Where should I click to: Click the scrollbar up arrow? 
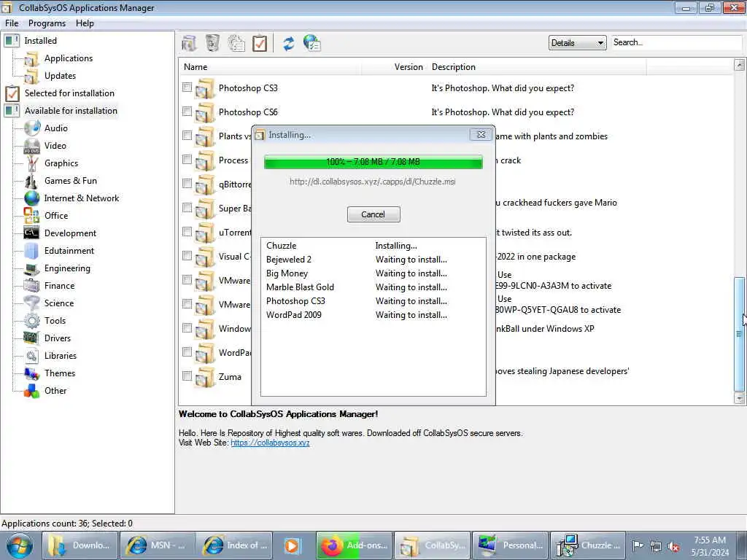click(740, 65)
